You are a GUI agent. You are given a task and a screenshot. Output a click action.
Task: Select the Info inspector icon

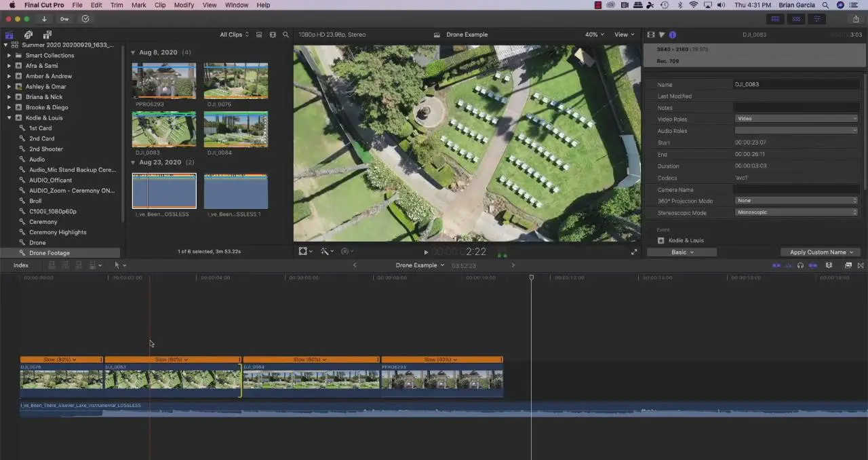[x=673, y=35]
